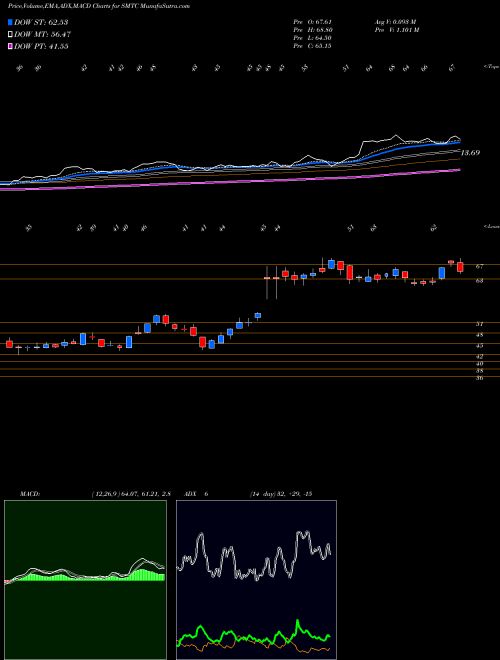Click the price level label 51

tap(479, 324)
